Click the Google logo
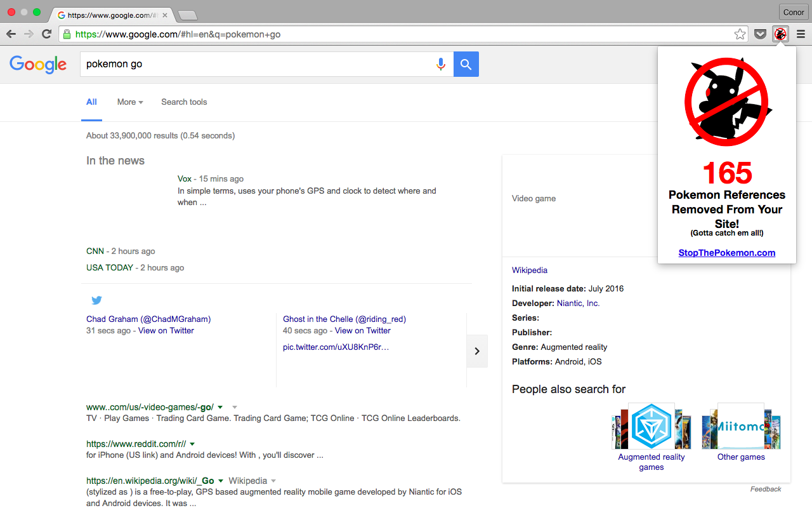This screenshot has width=812, height=508. tap(38, 64)
